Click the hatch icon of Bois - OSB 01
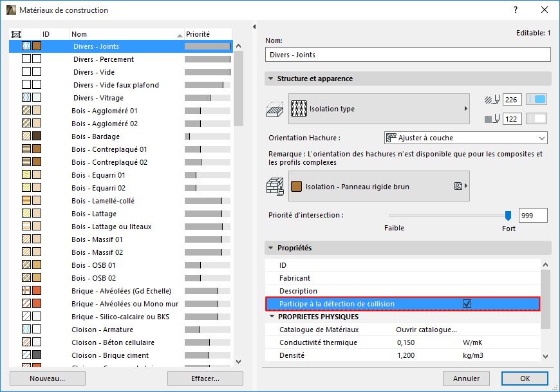The width and height of the screenshot is (560, 392). (x=26, y=265)
